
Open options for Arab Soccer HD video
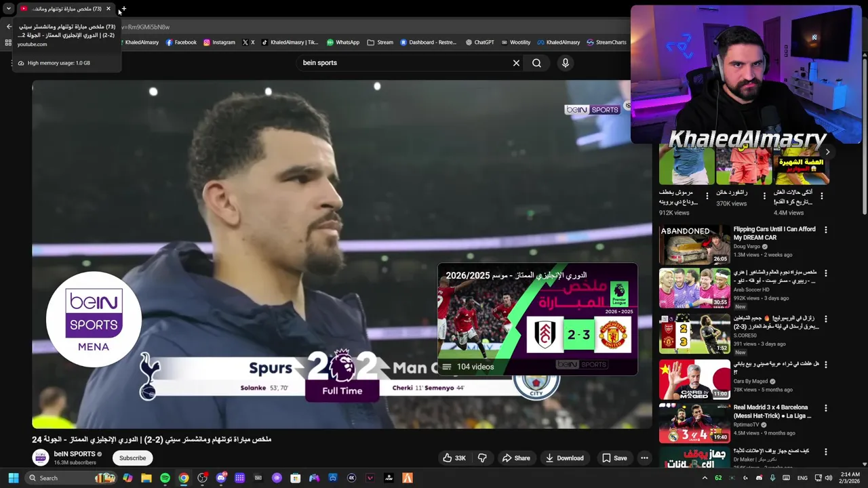[825, 273]
